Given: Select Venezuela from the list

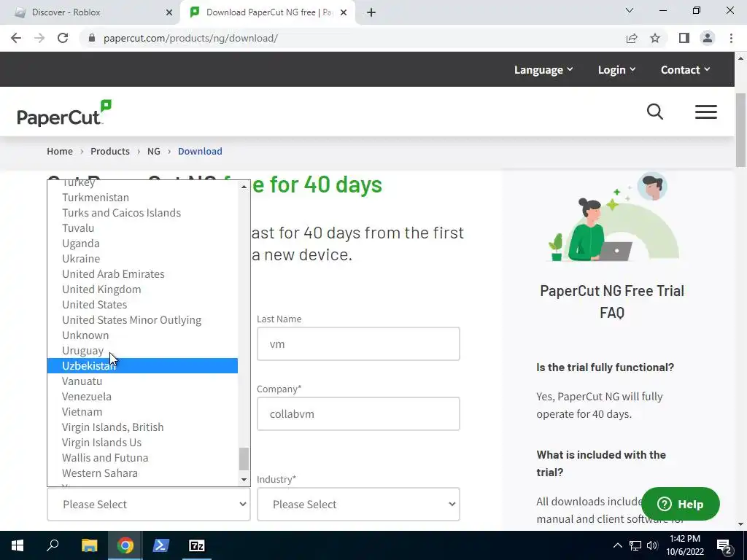Looking at the screenshot, I should (x=142, y=396).
